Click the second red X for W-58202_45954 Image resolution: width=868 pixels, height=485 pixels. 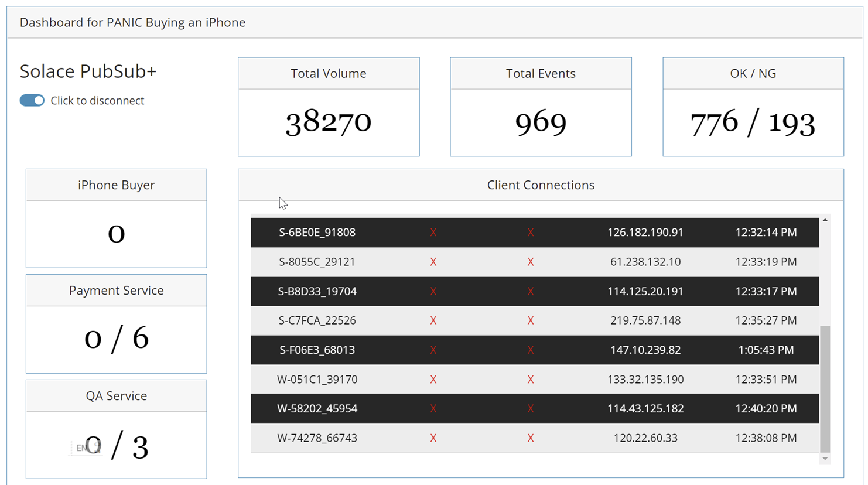531,408
